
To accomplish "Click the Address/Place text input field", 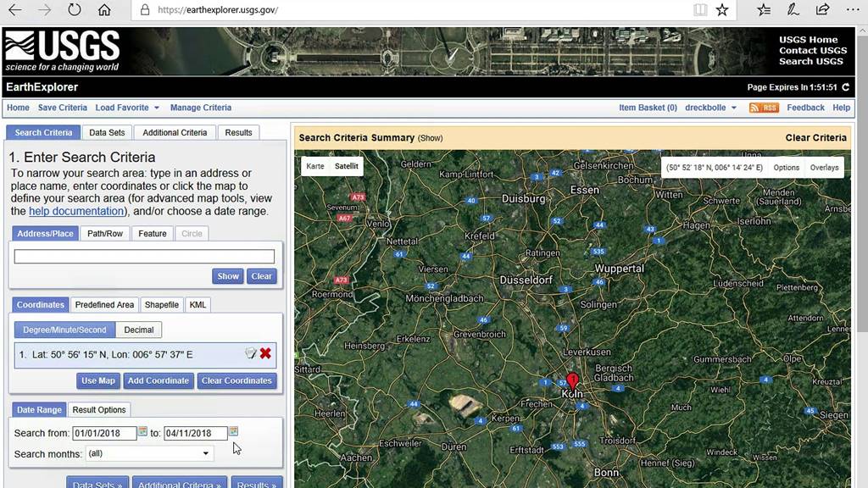I will click(x=144, y=256).
